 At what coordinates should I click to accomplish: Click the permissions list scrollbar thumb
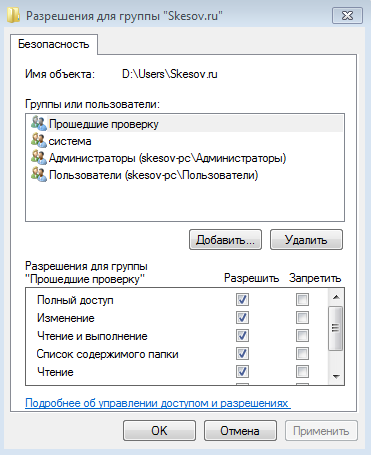pos(335,328)
